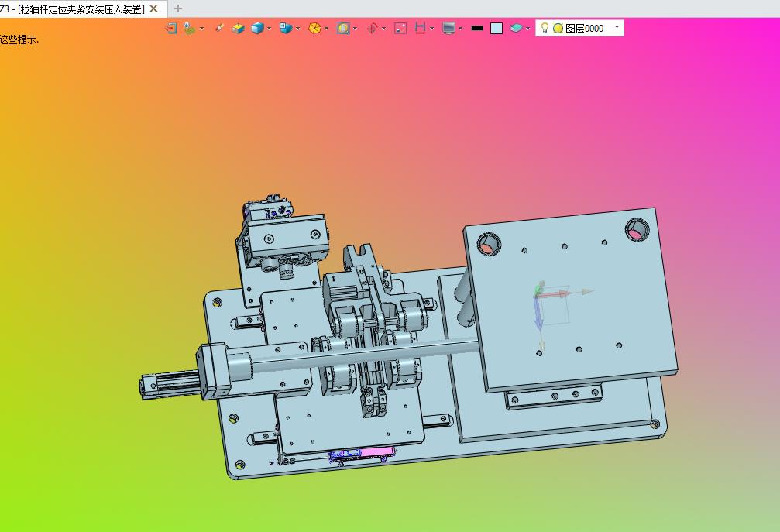Click the blue shaded cube display icon
The image size is (780, 532).
[256, 29]
